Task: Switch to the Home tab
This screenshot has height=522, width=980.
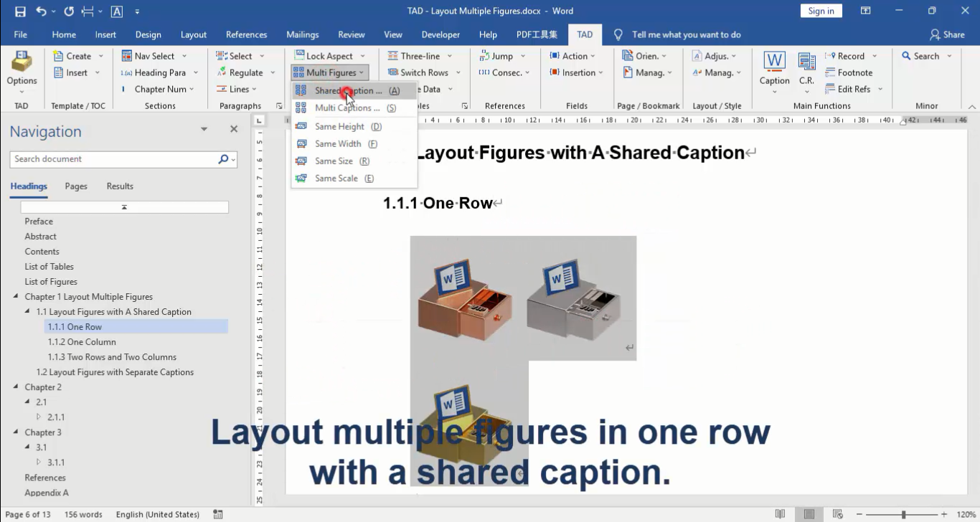Action: (64, 34)
